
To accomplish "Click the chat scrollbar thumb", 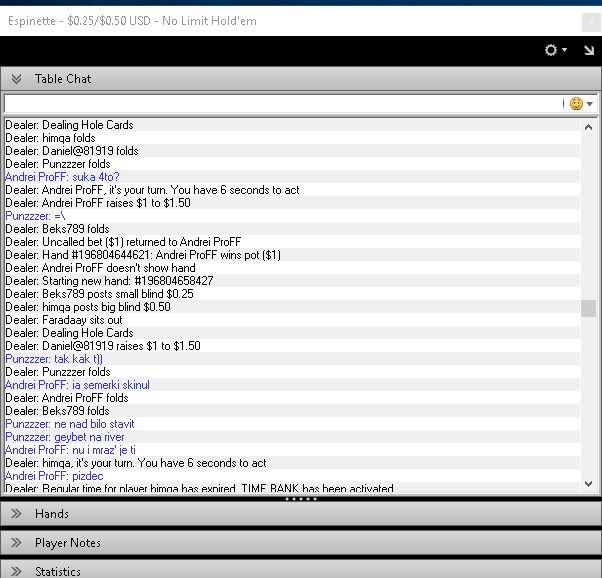I will (x=588, y=308).
